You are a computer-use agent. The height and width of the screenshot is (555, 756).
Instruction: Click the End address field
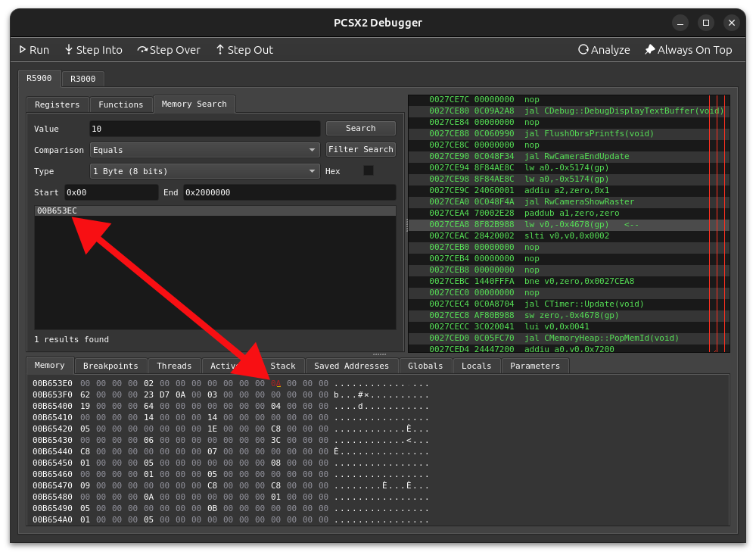pos(289,192)
